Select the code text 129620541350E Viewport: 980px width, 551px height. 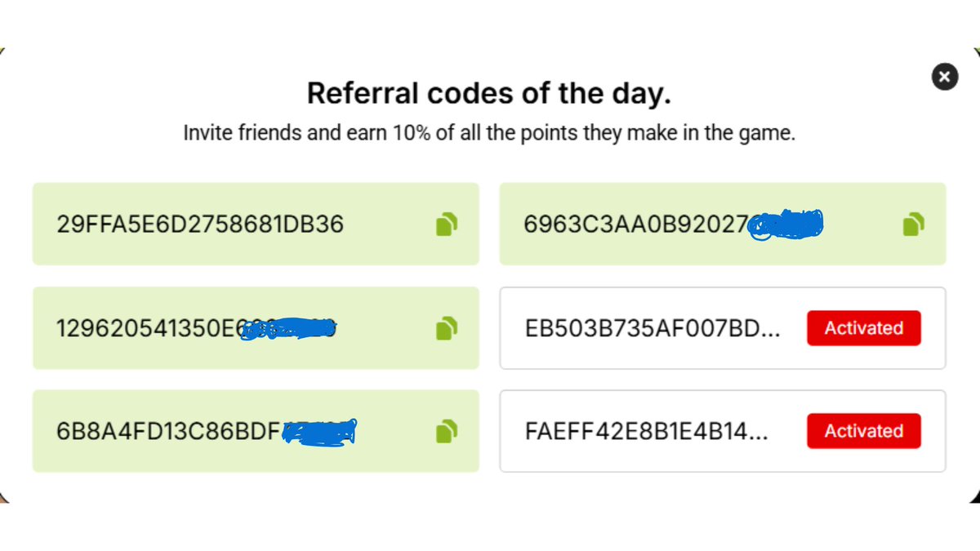coord(149,328)
